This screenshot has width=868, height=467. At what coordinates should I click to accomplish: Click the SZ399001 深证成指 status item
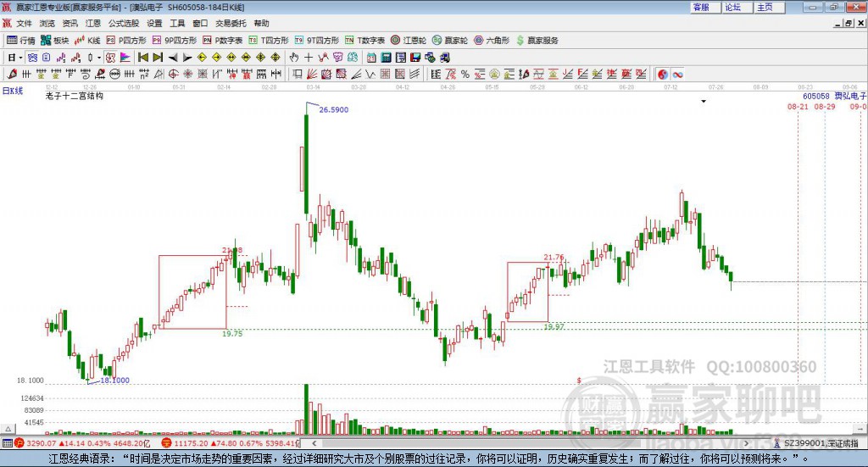click(x=817, y=443)
